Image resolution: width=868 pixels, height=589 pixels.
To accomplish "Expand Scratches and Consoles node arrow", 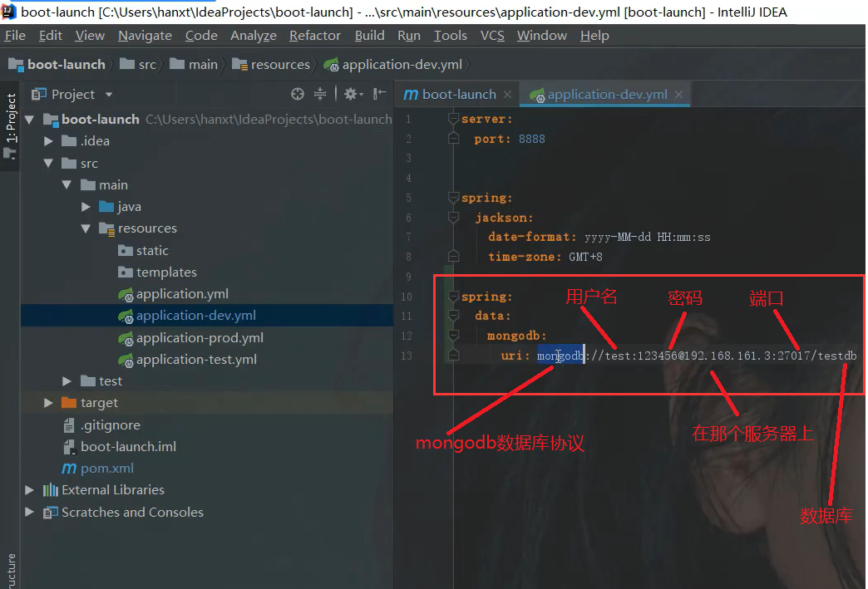I will 29,512.
